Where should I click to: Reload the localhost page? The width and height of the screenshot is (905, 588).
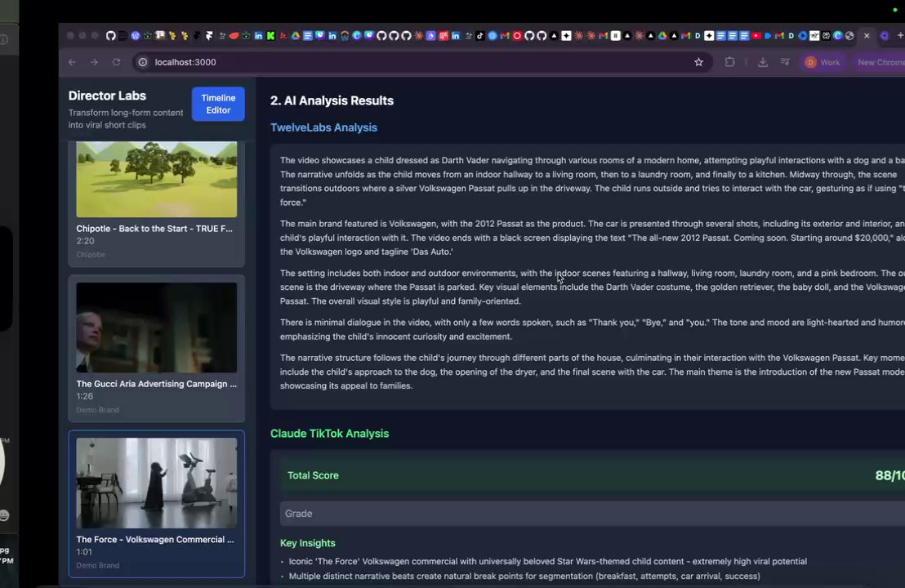click(x=116, y=62)
